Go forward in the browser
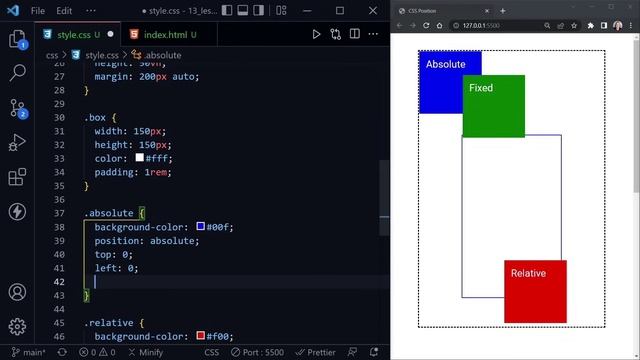 [413, 25]
